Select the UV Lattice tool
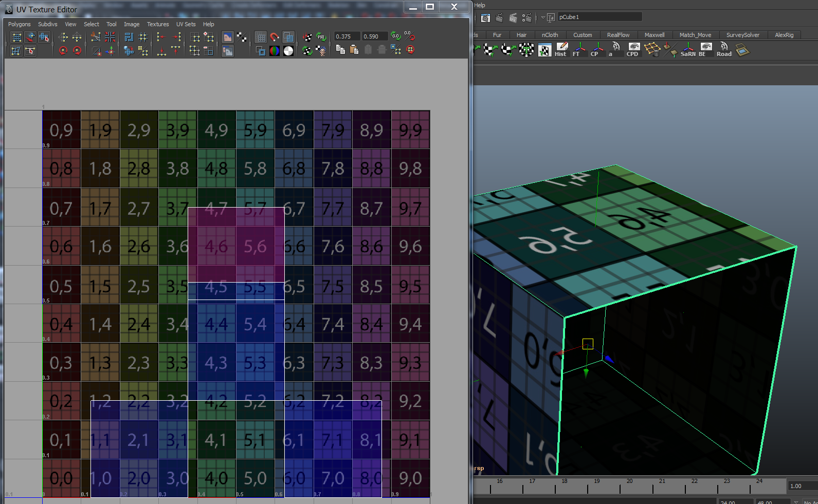818x504 pixels. 16,37
